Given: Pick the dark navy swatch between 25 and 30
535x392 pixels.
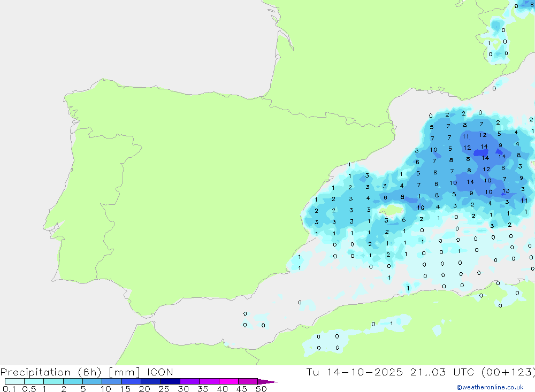Looking at the screenshot, I should coord(170,381).
